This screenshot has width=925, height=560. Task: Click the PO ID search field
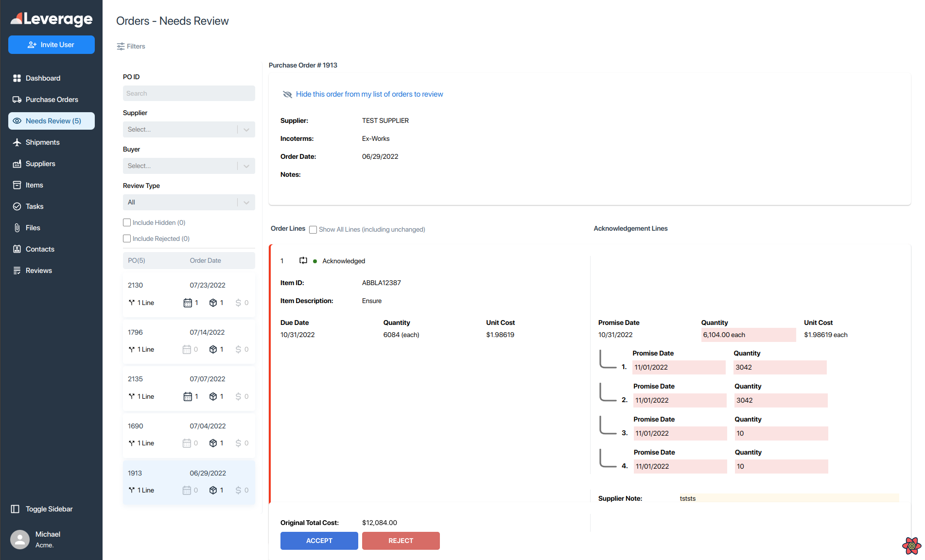189,93
